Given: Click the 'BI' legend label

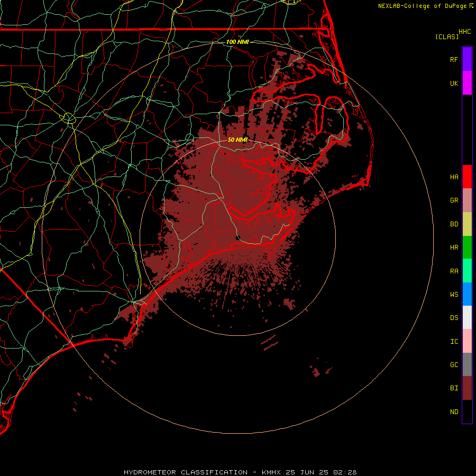Looking at the screenshot, I should (454, 388).
